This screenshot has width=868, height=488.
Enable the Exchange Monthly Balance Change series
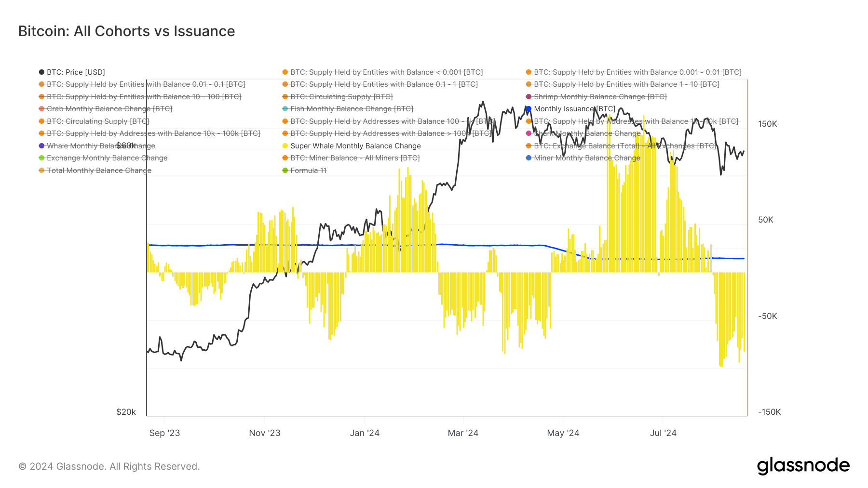107,158
